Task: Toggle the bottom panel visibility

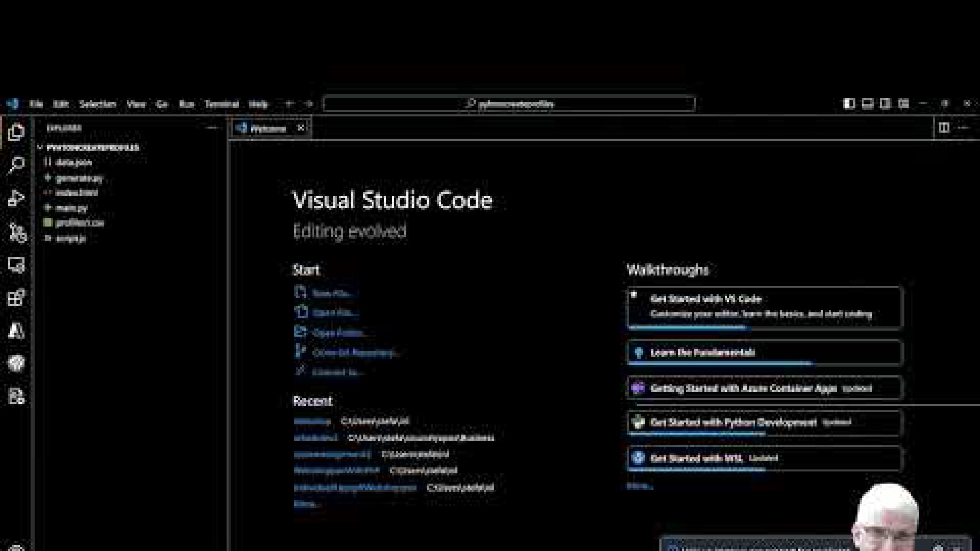Action: 867,104
